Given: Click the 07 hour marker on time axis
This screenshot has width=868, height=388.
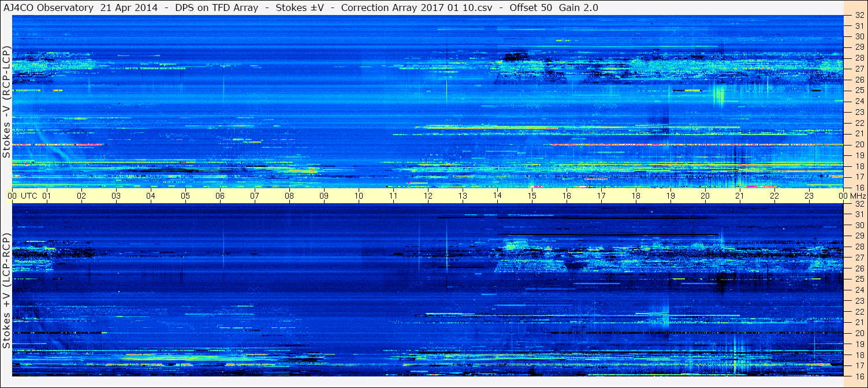Looking at the screenshot, I should pos(255,196).
